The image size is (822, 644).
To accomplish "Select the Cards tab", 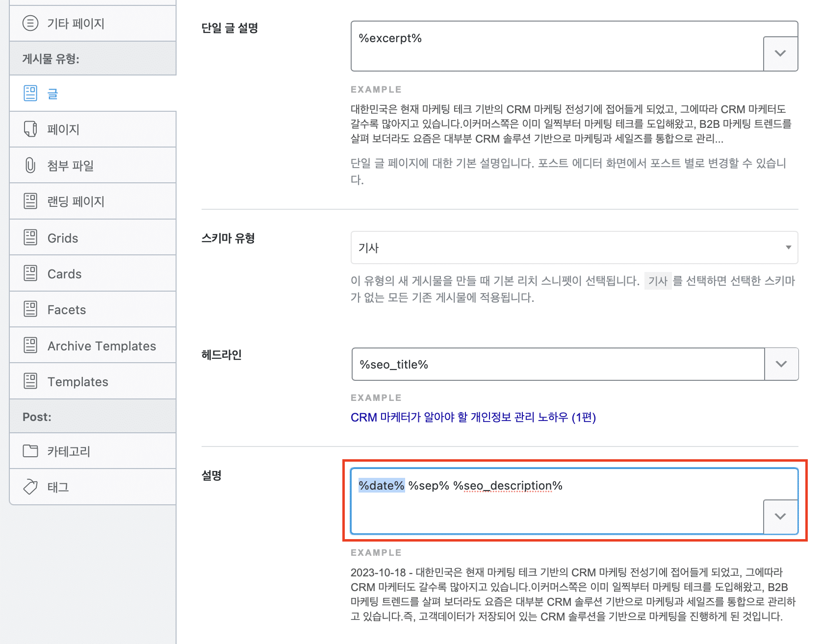I will [x=93, y=273].
